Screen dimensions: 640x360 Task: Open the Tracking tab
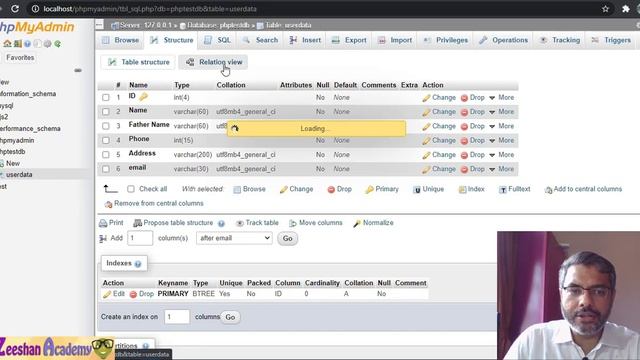click(x=560, y=40)
